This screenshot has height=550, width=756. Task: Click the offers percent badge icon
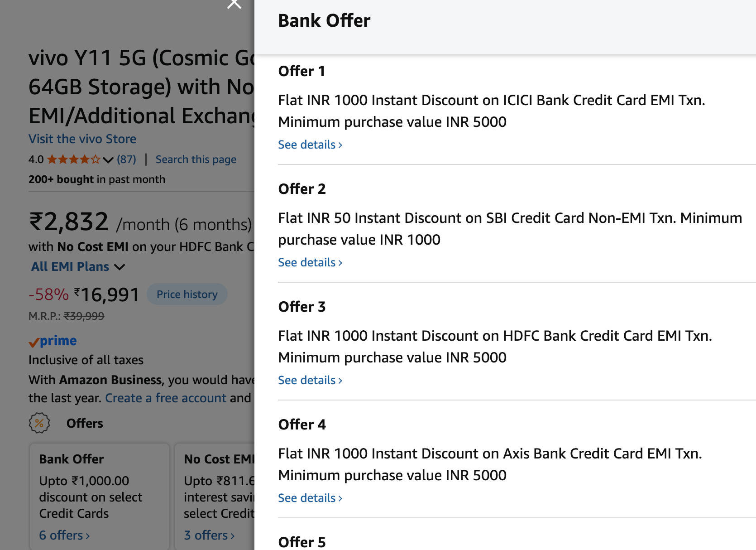click(x=39, y=423)
